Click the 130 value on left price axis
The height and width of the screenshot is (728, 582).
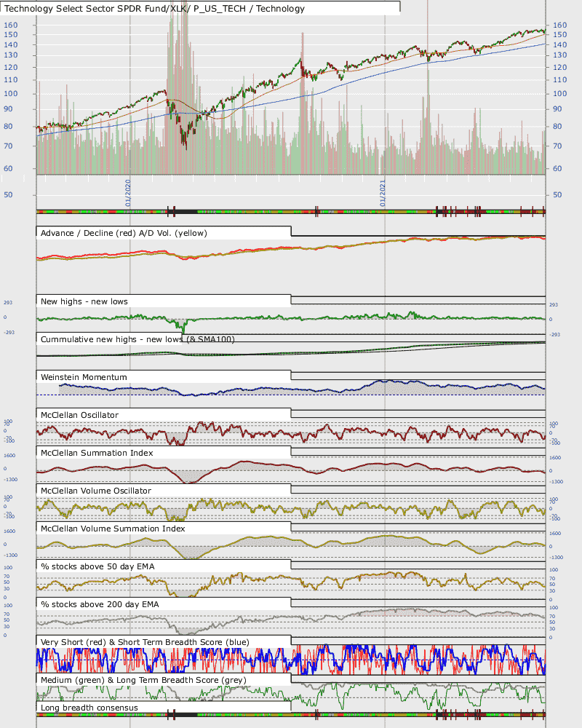tap(11, 55)
